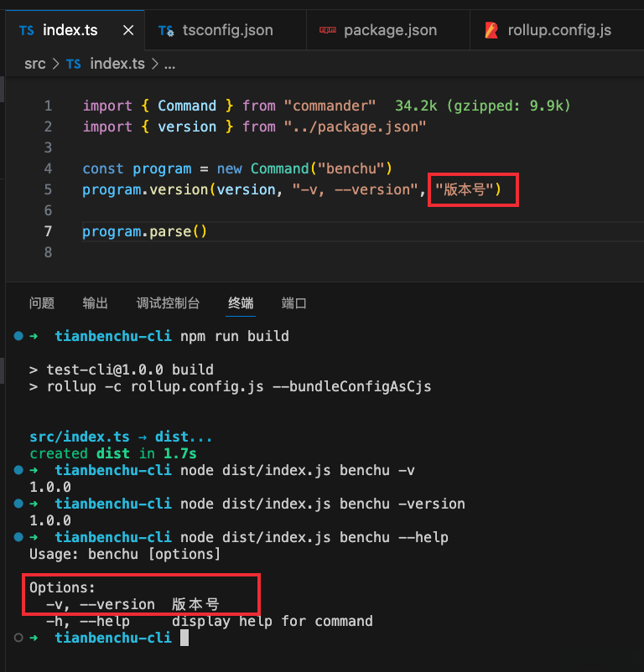The width and height of the screenshot is (644, 672).
Task: Switch to the tsconfig.json tab
Action: point(226,30)
